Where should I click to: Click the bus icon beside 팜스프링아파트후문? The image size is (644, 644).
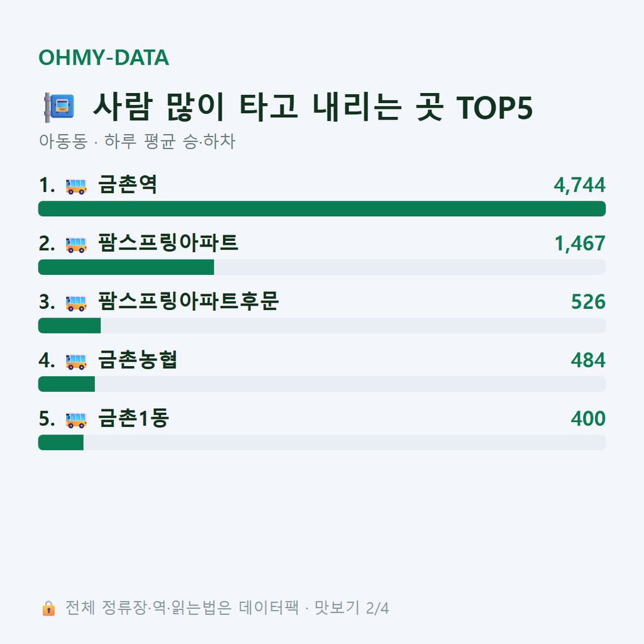(x=76, y=303)
